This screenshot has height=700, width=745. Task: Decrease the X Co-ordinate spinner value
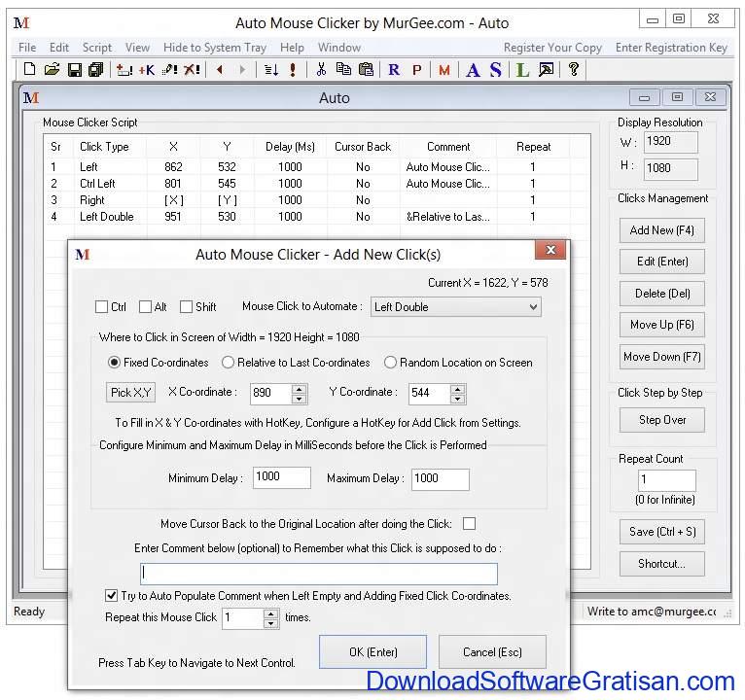click(299, 399)
